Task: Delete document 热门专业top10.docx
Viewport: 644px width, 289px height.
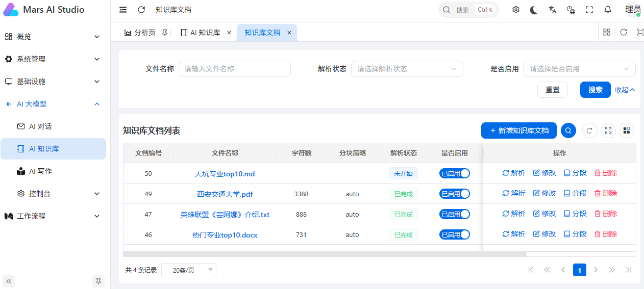Action: (x=606, y=234)
